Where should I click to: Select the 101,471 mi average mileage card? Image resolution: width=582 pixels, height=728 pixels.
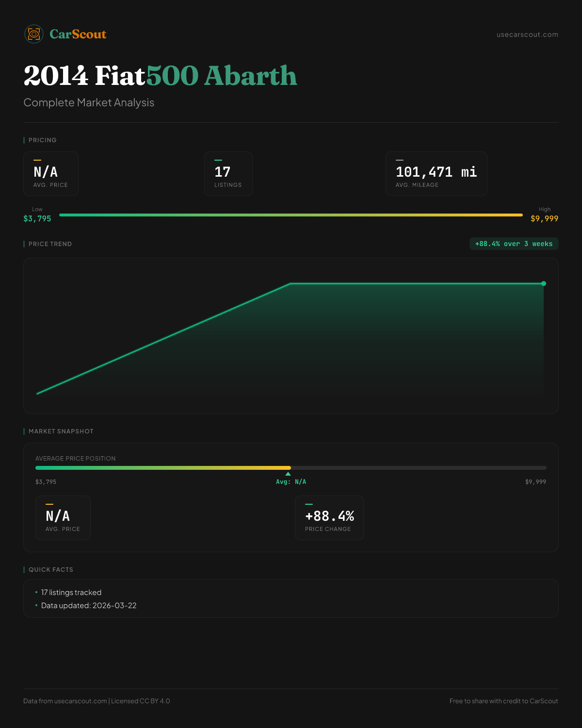(436, 174)
